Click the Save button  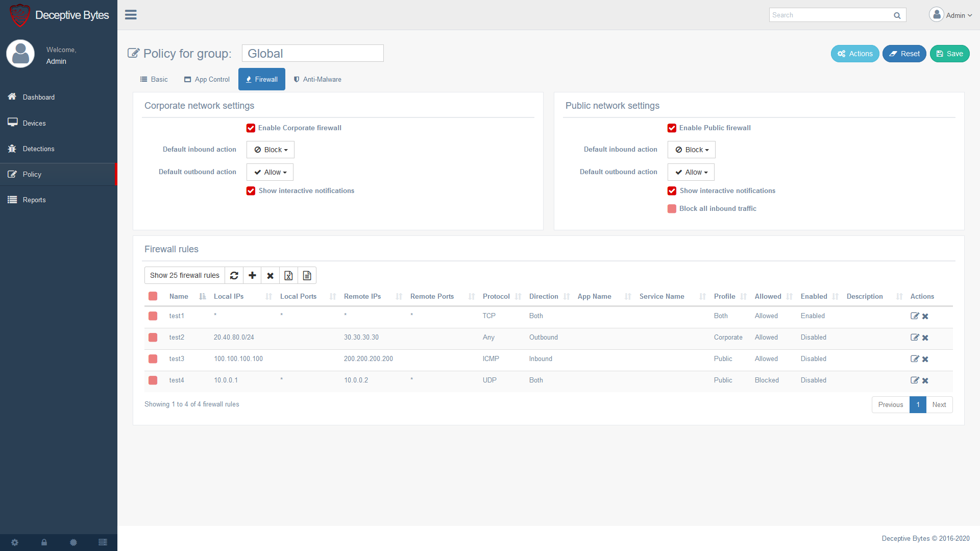coord(949,54)
